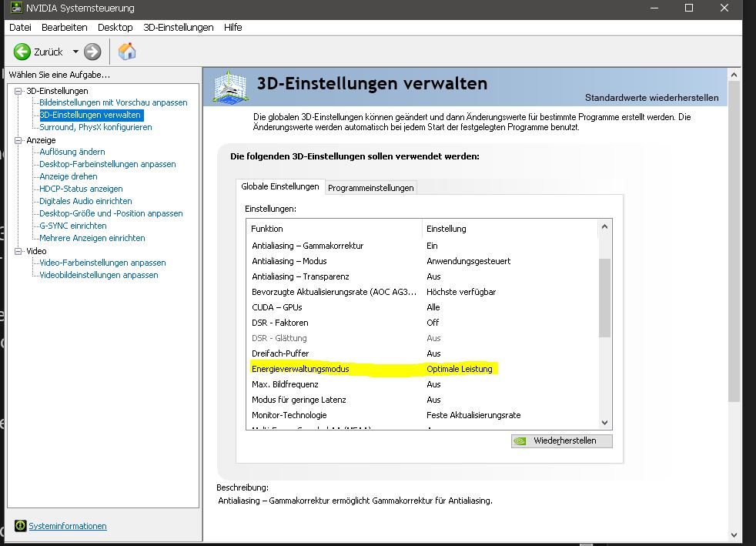Select the CUDA – GPUs row

423,308
